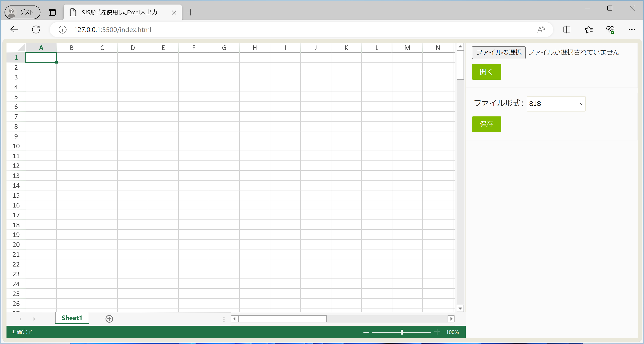Select column K header
The width and height of the screenshot is (644, 344).
tap(346, 48)
